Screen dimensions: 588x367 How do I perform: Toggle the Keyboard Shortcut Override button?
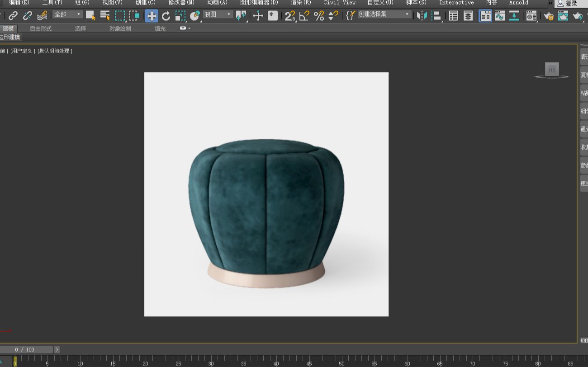pyautogui.click(x=273, y=16)
